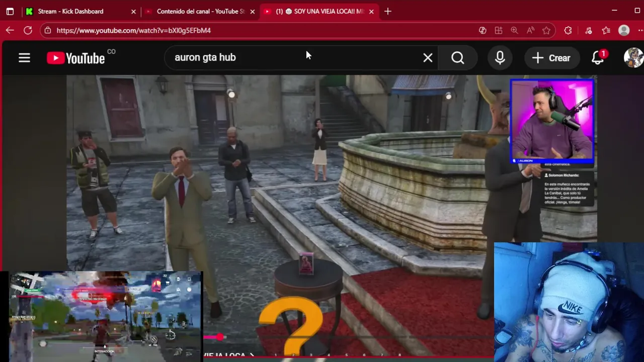Open browser Settings and more menu

[640, 30]
